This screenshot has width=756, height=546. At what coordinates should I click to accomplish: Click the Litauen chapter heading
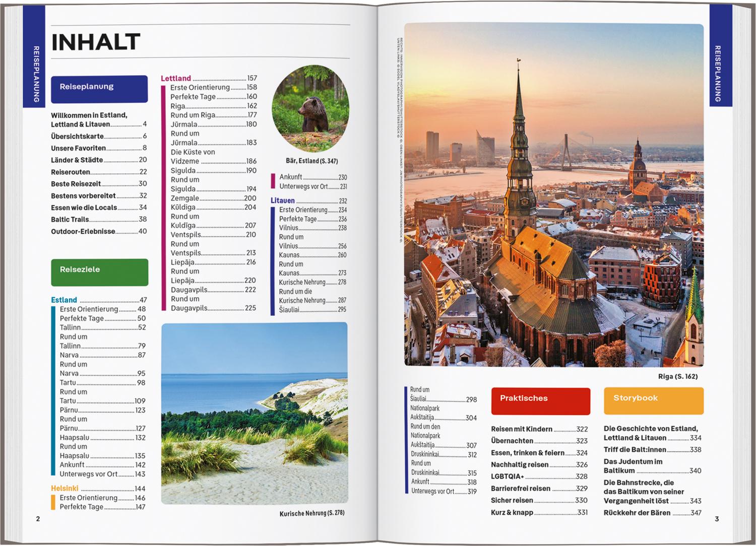pyautogui.click(x=283, y=200)
